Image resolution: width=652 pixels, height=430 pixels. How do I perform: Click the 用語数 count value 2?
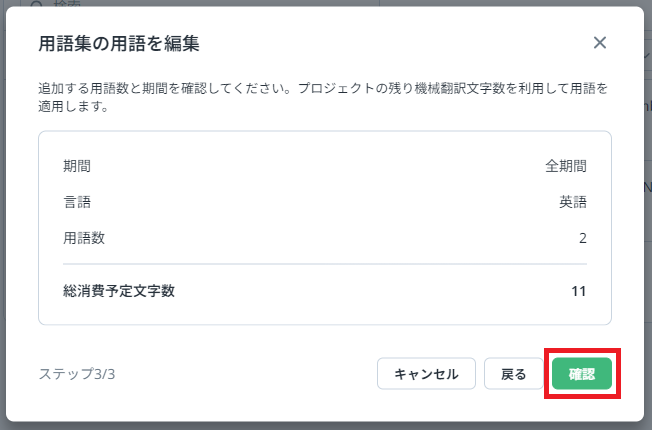point(582,238)
